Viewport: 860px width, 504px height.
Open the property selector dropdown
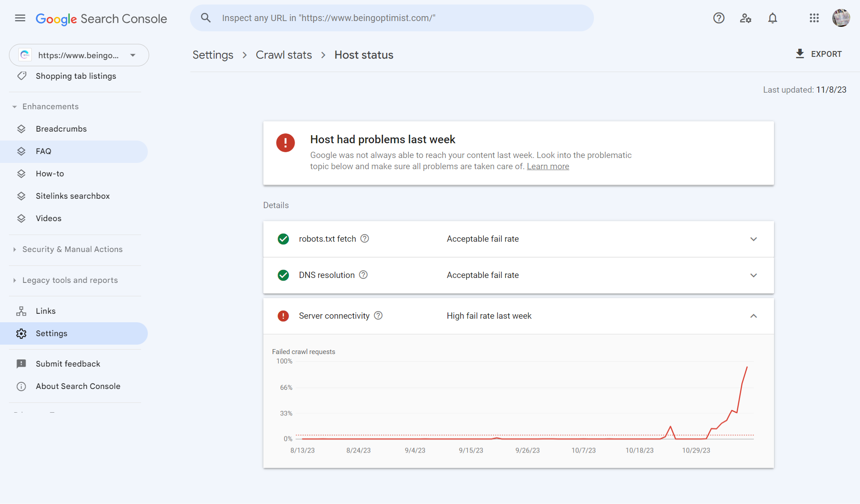(x=79, y=55)
